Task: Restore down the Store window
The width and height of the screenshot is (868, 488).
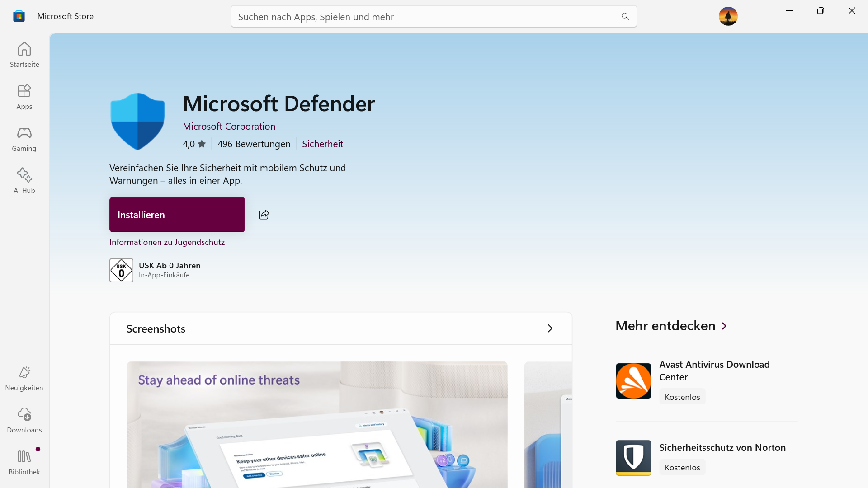Action: tap(821, 10)
